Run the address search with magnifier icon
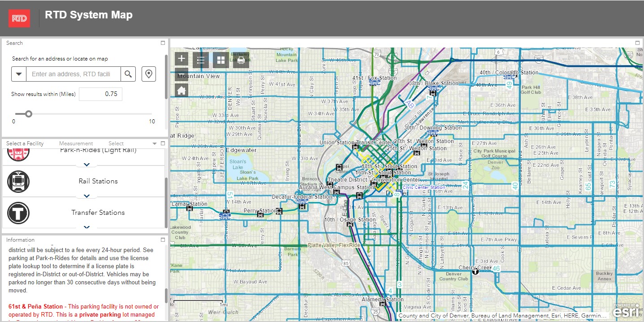The width and height of the screenshot is (644, 322). point(129,74)
